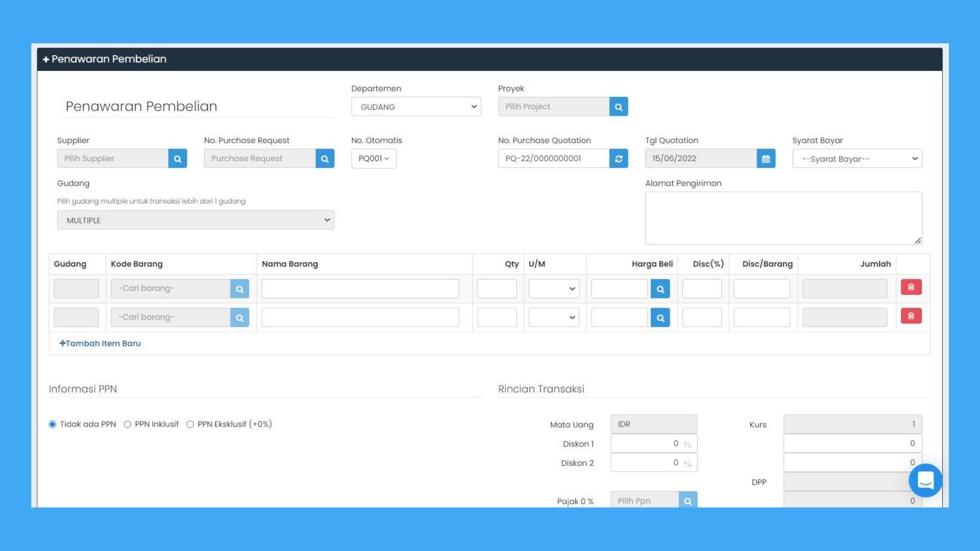Click the Alamat Pengiriman text area
This screenshot has height=551, width=980.
tap(783, 218)
